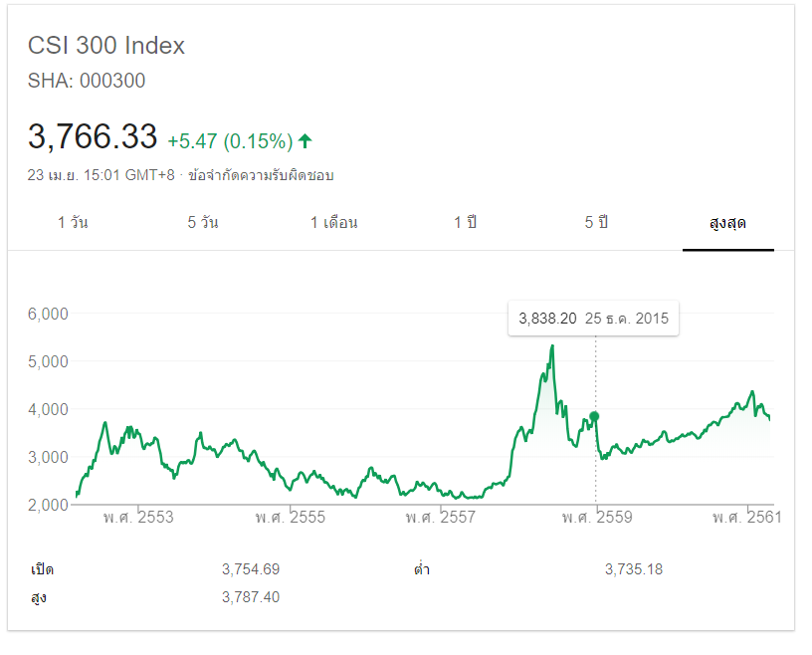Click the เปิด open value 3,754.69
Image resolution: width=812 pixels, height=655 pixels.
tap(251, 569)
